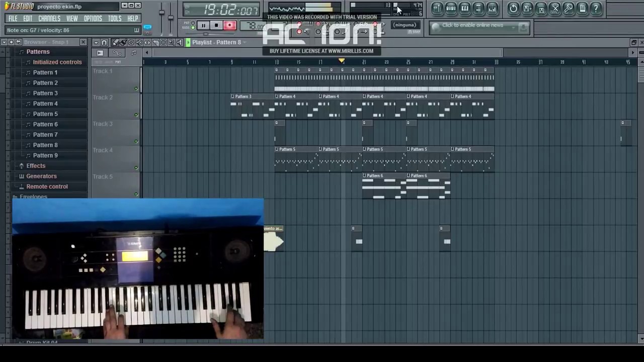Image resolution: width=644 pixels, height=362 pixels.
Task: Click the render to wave file icon
Action: click(x=541, y=9)
